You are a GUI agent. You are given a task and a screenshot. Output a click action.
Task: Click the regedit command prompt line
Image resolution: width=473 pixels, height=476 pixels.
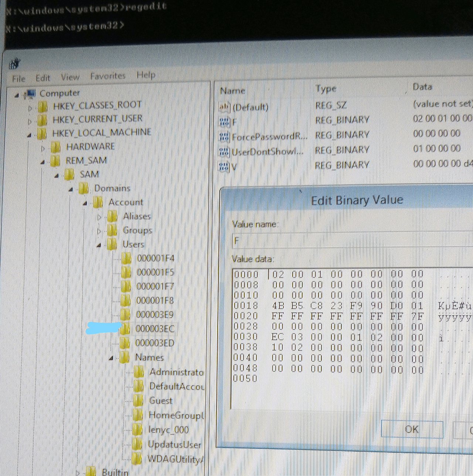pos(86,9)
